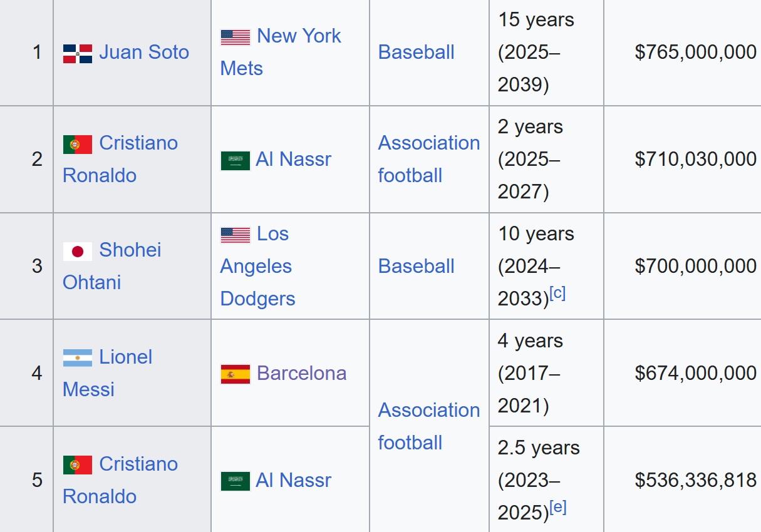The height and width of the screenshot is (532, 761).
Task: Click the Japan flag beside Shohei Ohtani
Action: [78, 251]
